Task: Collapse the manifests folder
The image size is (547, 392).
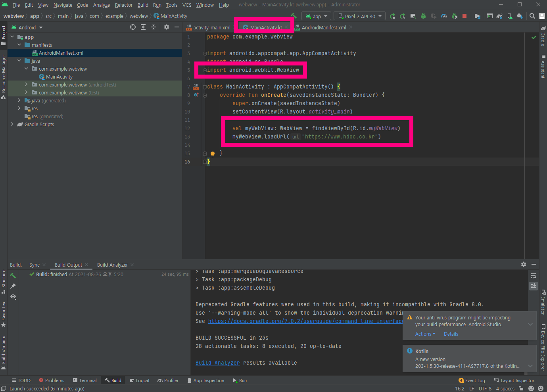Action: coord(19,45)
